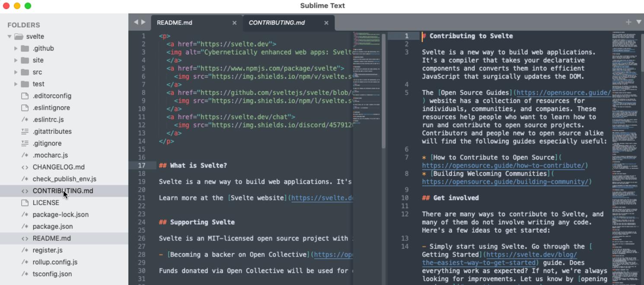Image resolution: width=644 pixels, height=285 pixels.
Task: Click the '## Get involved' heading
Action: [450, 198]
